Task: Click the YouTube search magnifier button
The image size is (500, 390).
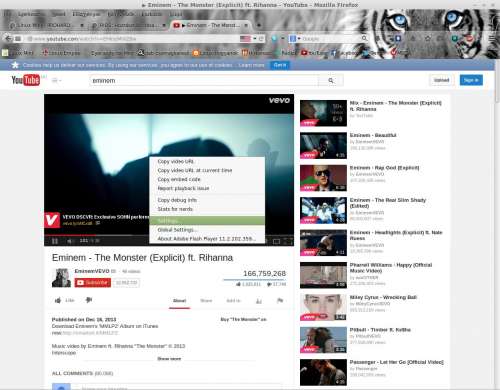Action: click(x=331, y=81)
